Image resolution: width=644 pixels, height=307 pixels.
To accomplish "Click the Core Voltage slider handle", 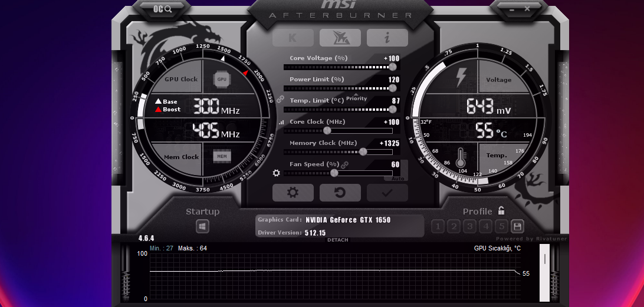I will click(x=393, y=67).
